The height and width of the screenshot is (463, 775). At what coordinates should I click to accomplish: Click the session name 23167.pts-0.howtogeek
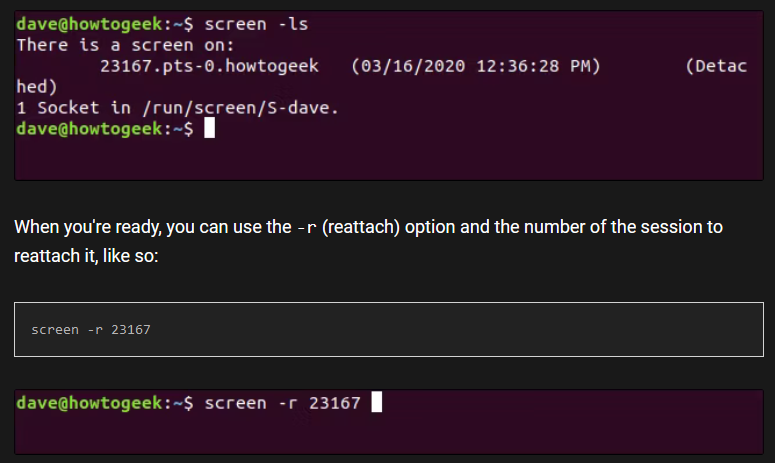point(210,66)
